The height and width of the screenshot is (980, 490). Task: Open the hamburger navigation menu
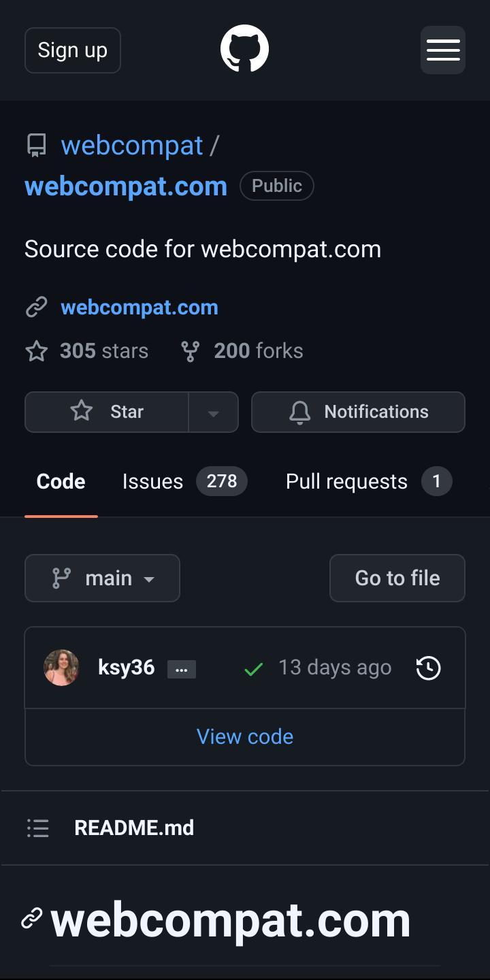click(443, 50)
